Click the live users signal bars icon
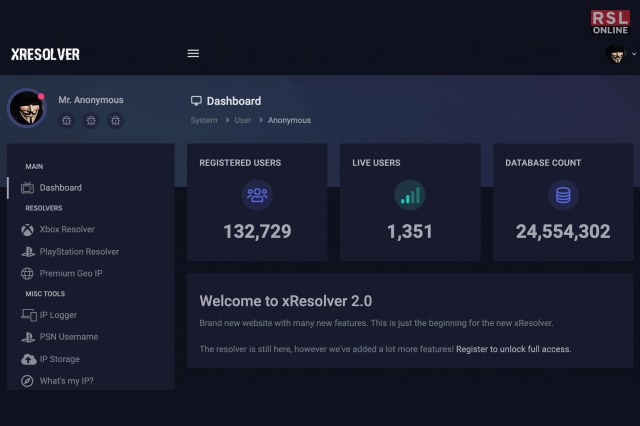This screenshot has height=426, width=640. pyautogui.click(x=410, y=195)
